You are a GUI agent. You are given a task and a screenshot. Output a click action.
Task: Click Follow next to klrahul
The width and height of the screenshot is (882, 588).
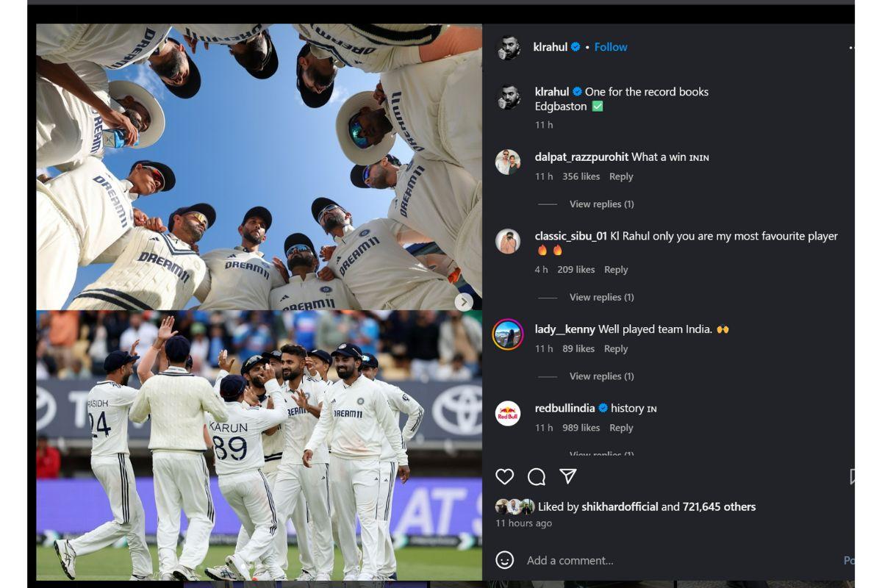[x=611, y=46]
